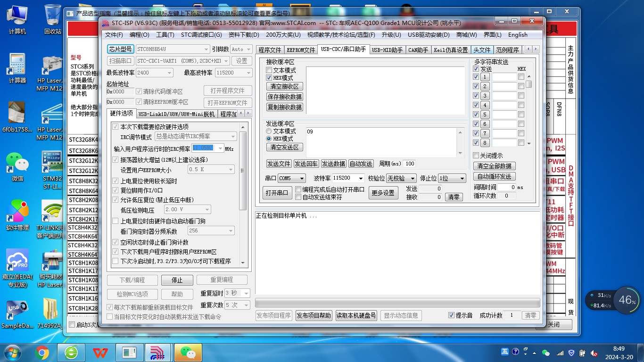Click the 停止 button
644x362 pixels.
[177, 280]
